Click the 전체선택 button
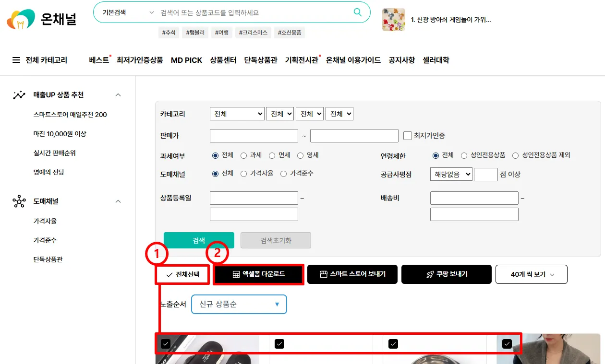 coord(182,274)
